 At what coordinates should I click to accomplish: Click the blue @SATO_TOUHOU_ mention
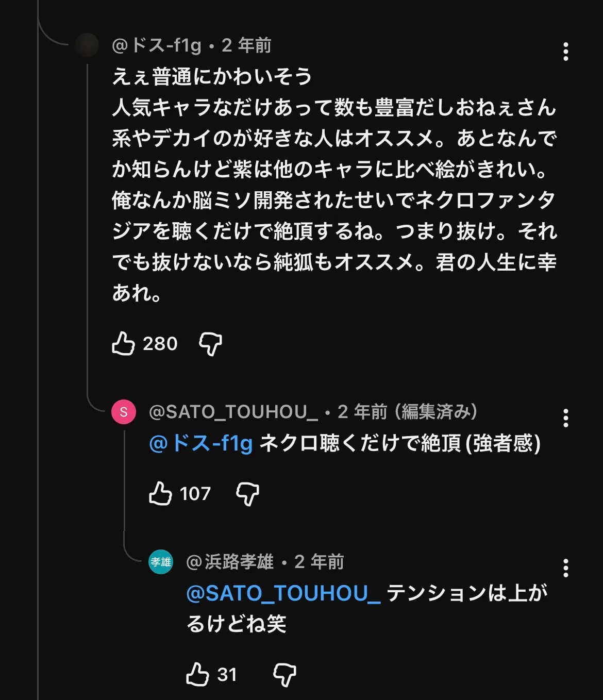click(x=283, y=593)
